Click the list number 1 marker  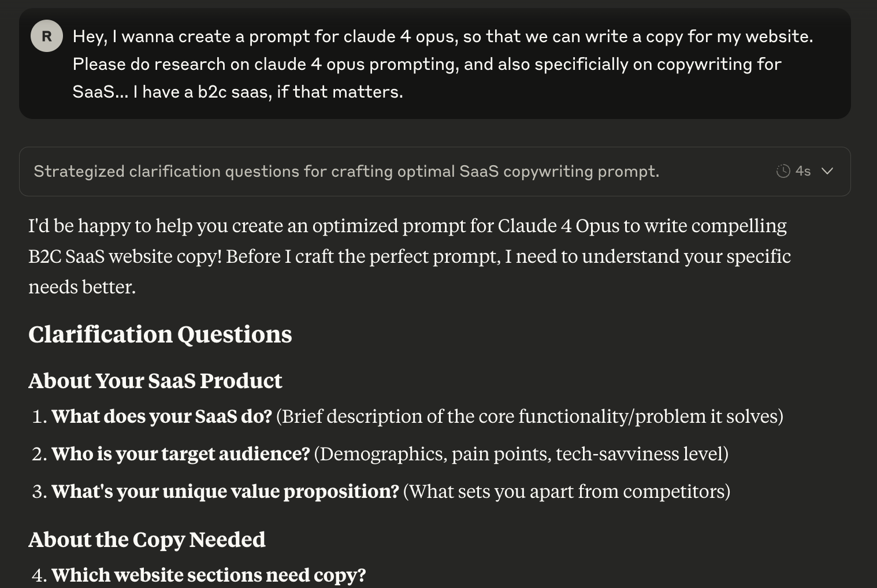39,416
